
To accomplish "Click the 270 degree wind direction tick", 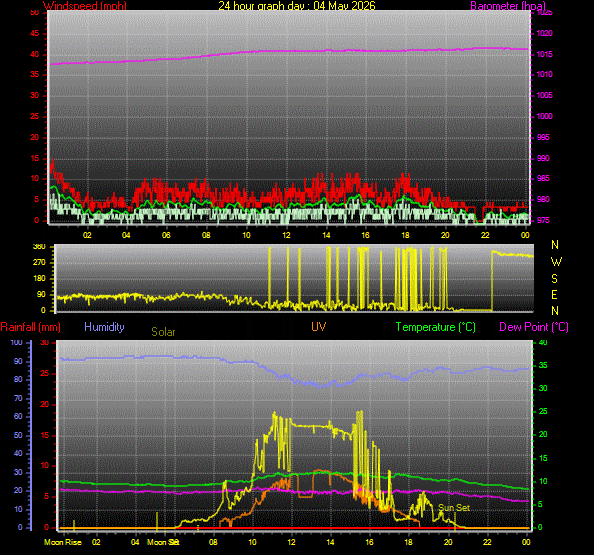I will [x=39, y=263].
